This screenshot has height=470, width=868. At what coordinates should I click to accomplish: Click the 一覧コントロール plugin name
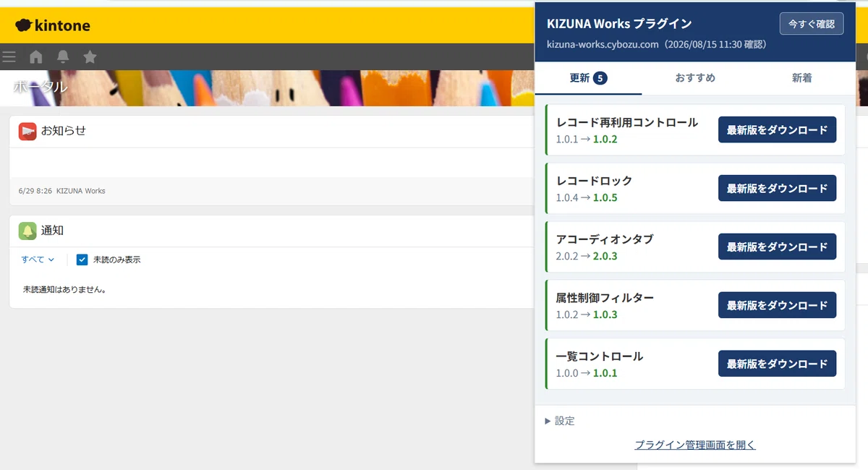600,356
